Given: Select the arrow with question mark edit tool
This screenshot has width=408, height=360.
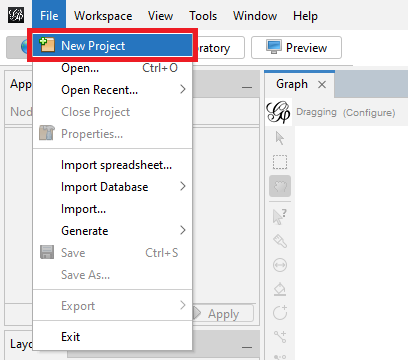Looking at the screenshot, I should coord(280,217).
